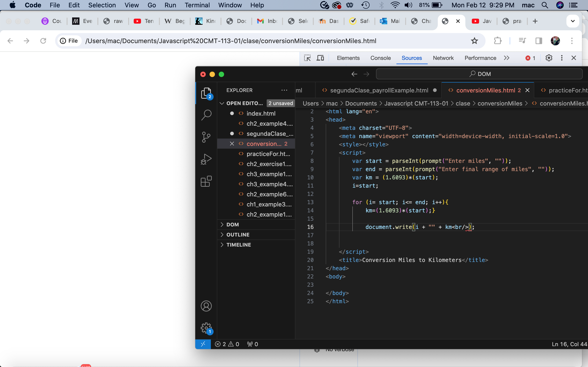Open practiceFor.html from open editors list
This screenshot has height=367, width=588.
[268, 154]
